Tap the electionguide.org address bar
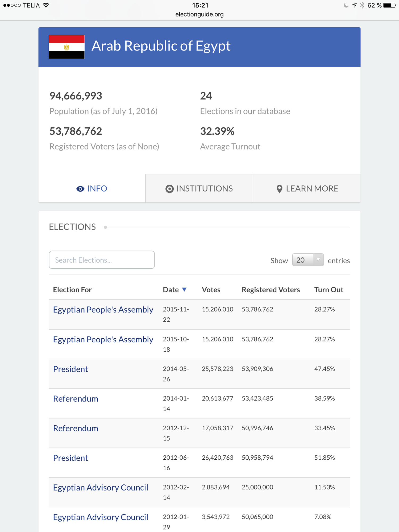Screen dimensions: 399x532 [x=199, y=14]
